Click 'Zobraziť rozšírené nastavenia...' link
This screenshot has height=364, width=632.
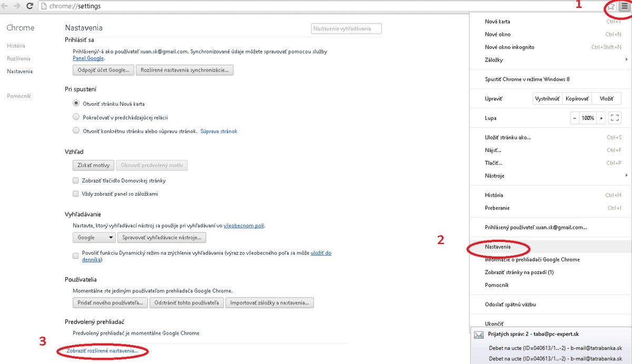point(102,350)
